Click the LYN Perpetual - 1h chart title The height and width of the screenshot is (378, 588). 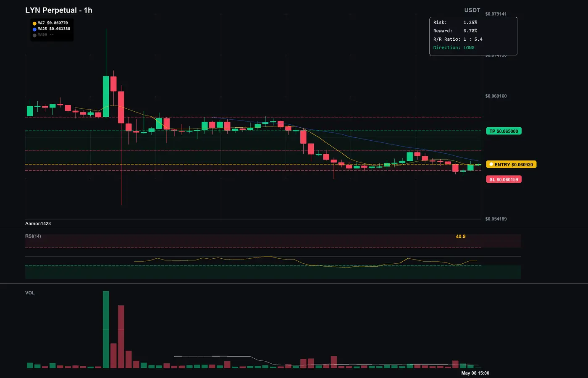click(x=59, y=10)
